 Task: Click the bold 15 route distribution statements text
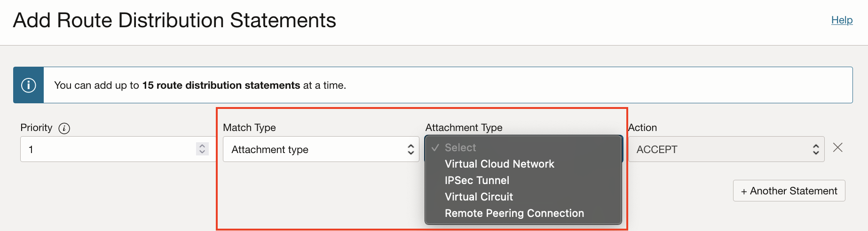click(221, 85)
